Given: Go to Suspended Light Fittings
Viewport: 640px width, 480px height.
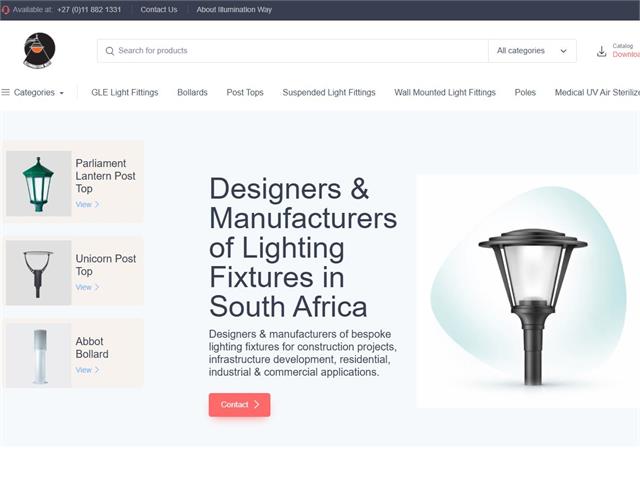Looking at the screenshot, I should [x=329, y=93].
